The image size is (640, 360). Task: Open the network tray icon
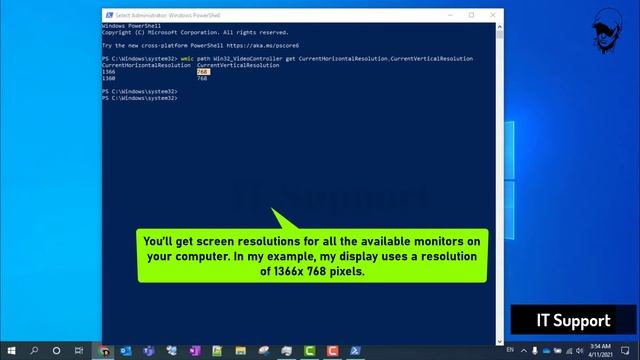(569, 351)
